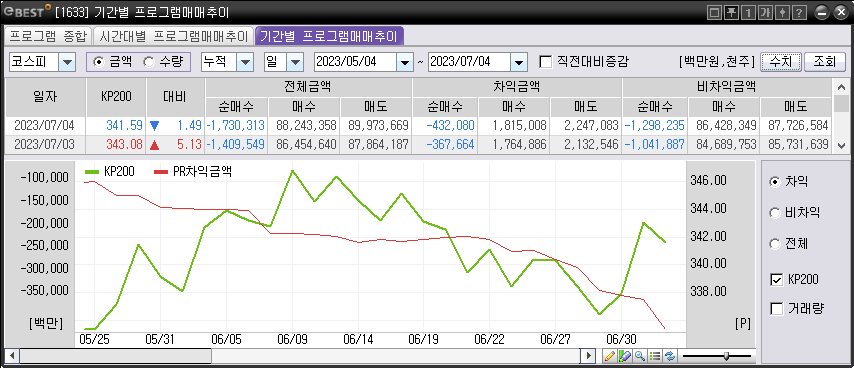Uncheck the KP200 chart checkbox
The image size is (854, 368).
pyautogui.click(x=776, y=280)
